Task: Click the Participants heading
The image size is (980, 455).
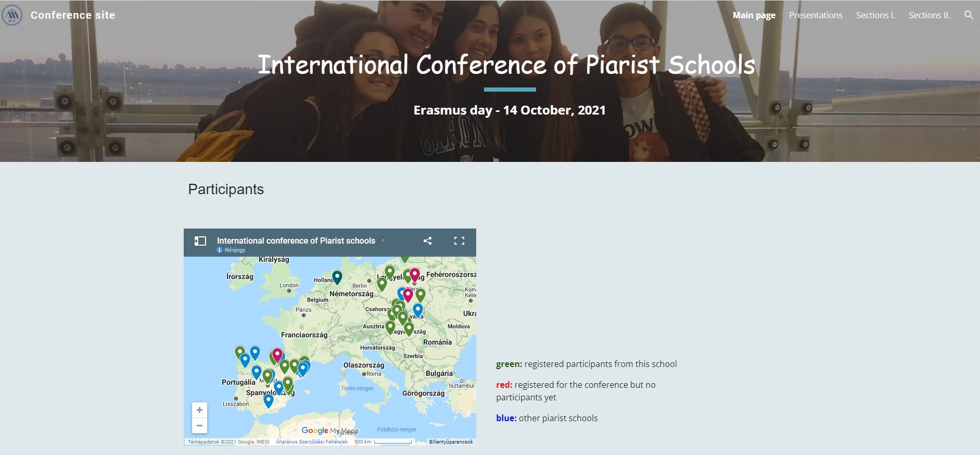Action: pos(226,189)
